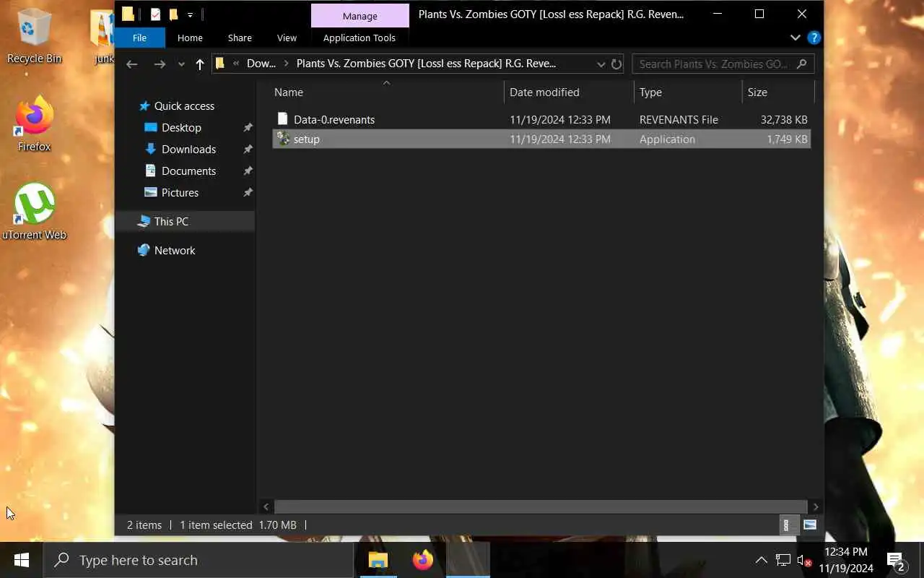Open the recent locations dropdown
The height and width of the screenshot is (578, 924).
181,64
